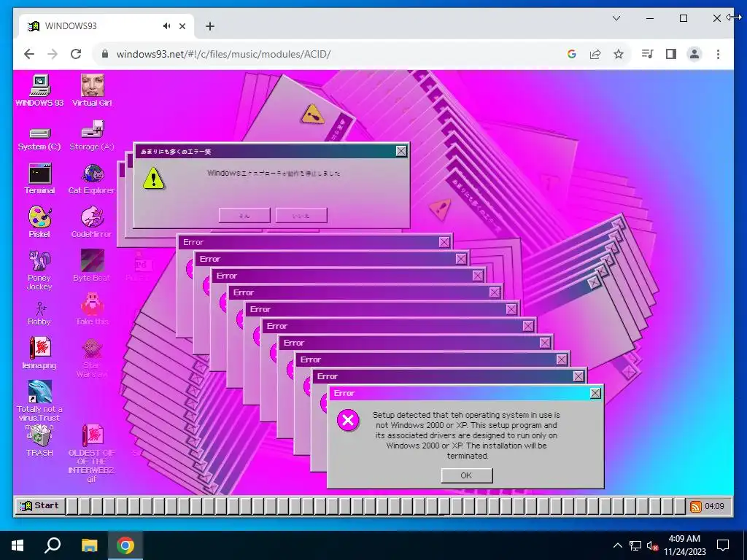Close the stacked Error window just behind the front one
This screenshot has width=747, height=560.
click(578, 376)
